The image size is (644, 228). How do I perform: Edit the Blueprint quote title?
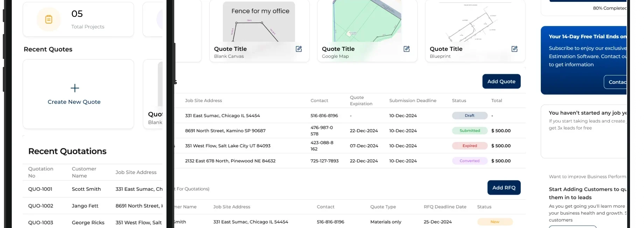pyautogui.click(x=514, y=49)
